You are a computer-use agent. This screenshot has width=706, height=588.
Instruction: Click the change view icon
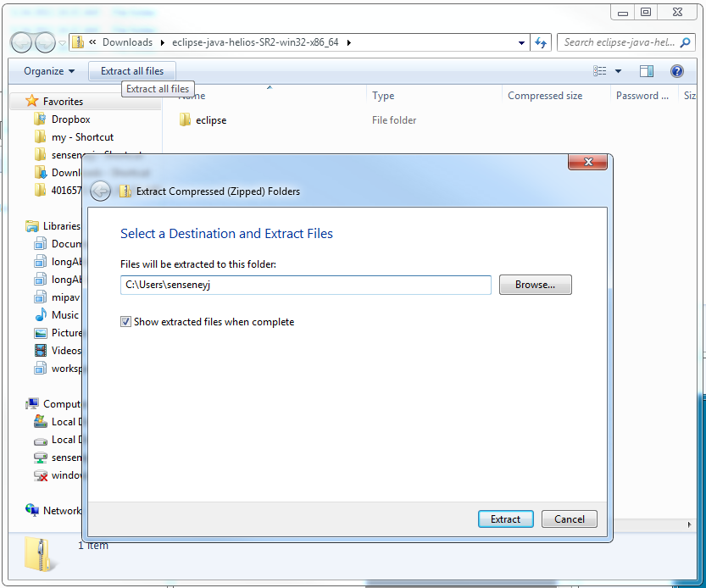point(600,71)
